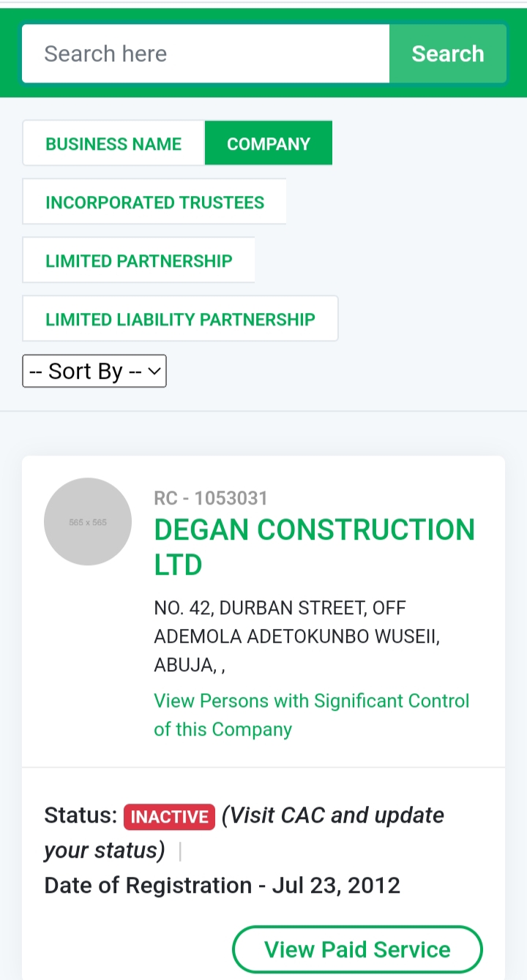Click the Sort By chevron arrow
Image resolution: width=527 pixels, height=980 pixels.
[x=154, y=371]
